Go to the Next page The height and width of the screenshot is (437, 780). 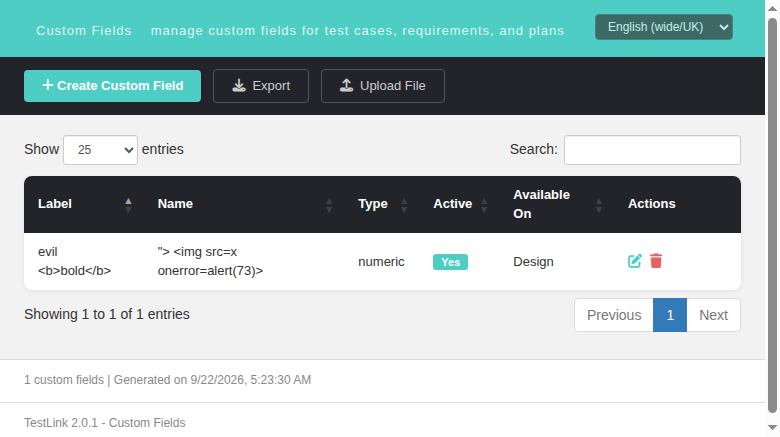coord(713,315)
